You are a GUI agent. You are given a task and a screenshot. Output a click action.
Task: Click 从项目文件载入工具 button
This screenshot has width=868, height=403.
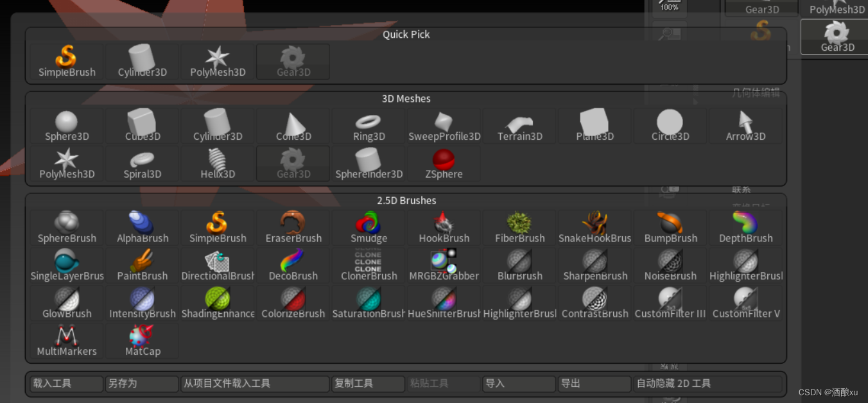(255, 384)
